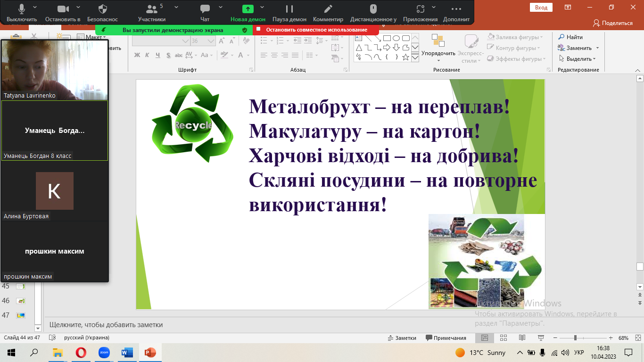Toggle underline text formatting
The height and width of the screenshot is (362, 644).
[157, 55]
